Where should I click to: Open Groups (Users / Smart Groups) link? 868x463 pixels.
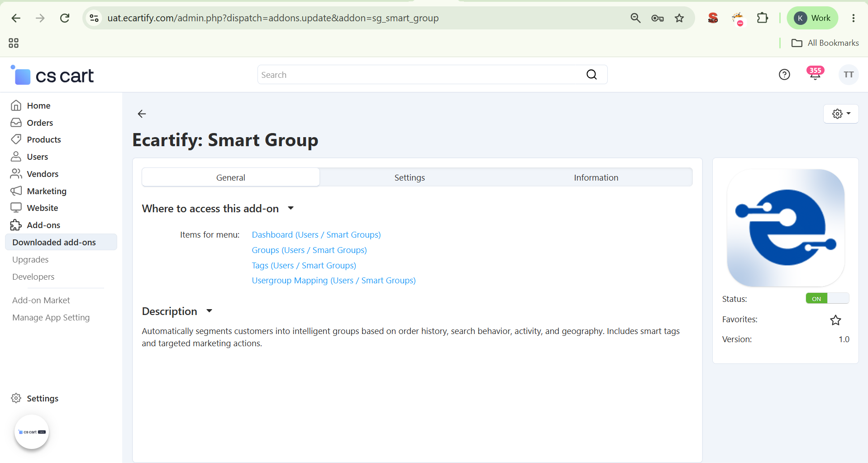(309, 250)
